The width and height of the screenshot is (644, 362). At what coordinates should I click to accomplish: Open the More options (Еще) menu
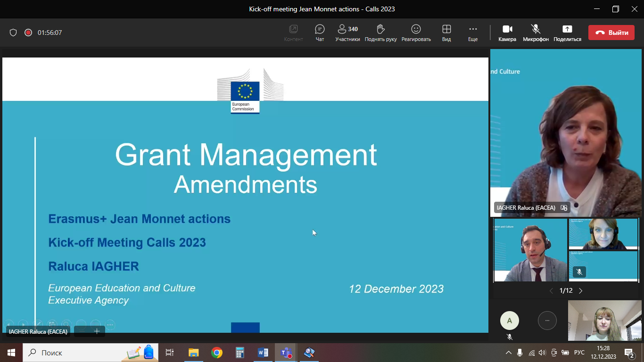pyautogui.click(x=472, y=33)
